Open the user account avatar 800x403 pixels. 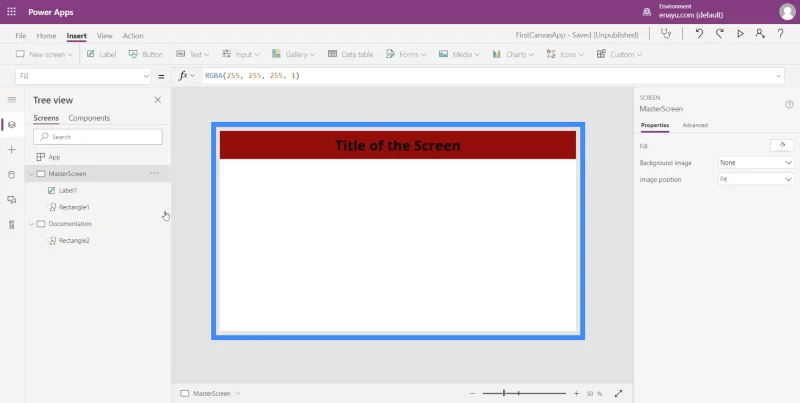coord(787,12)
